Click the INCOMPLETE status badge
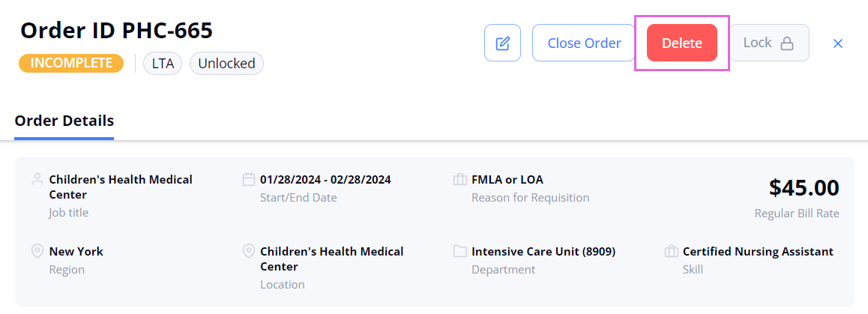 (71, 63)
